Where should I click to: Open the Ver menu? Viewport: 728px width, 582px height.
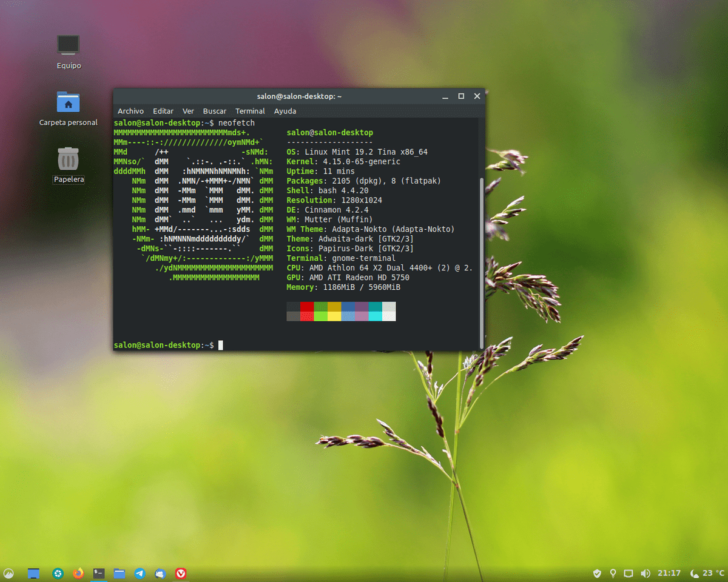[x=188, y=111]
